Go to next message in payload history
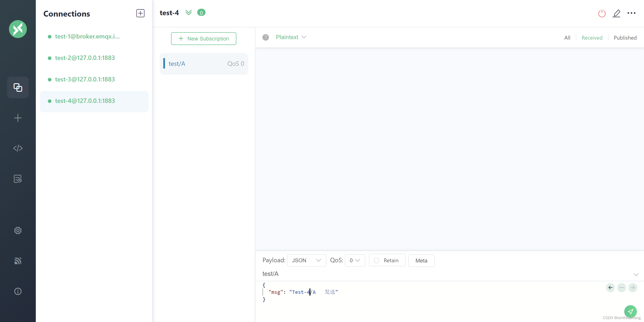Image resolution: width=644 pixels, height=322 pixels. (633, 288)
